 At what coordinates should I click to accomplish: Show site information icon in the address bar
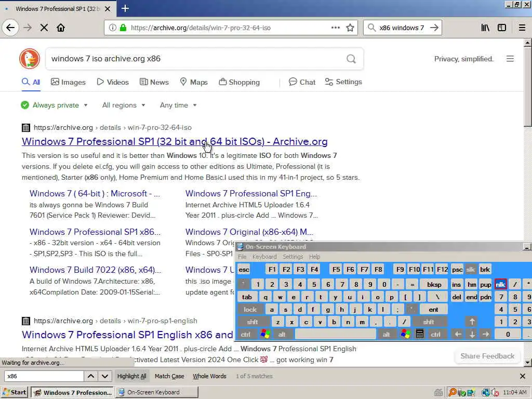(x=112, y=28)
